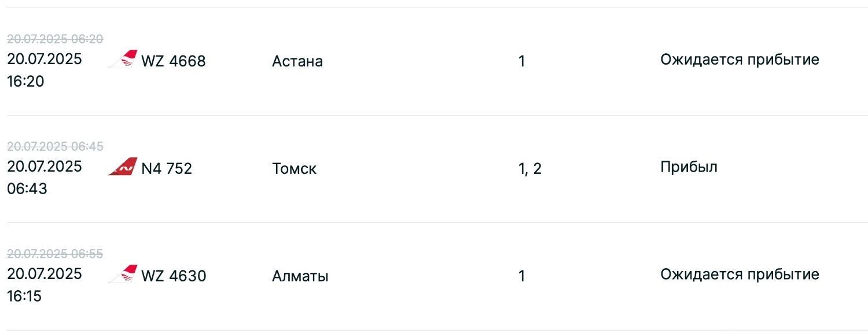The image size is (868, 334).
Task: Click the Nordwind logo beside N4 752
Action: (123, 167)
